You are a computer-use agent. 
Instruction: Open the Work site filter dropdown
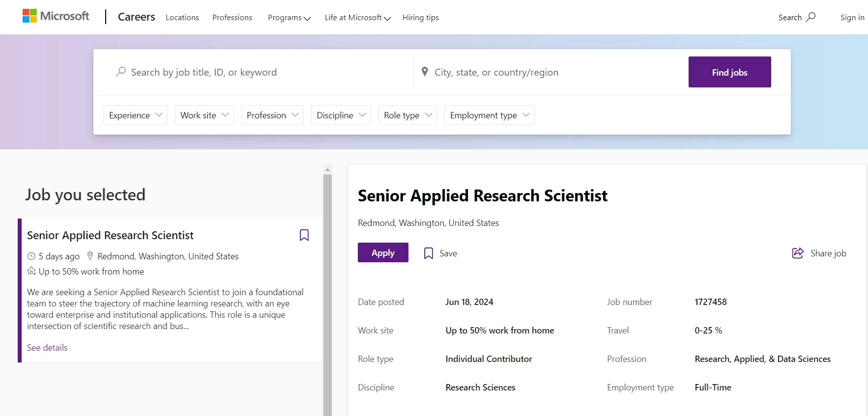pyautogui.click(x=204, y=115)
